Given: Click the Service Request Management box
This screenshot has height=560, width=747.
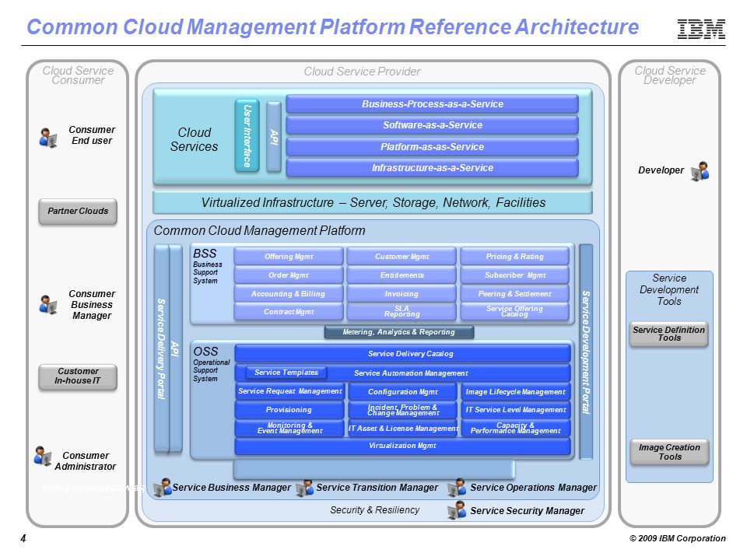Looking at the screenshot, I should click(289, 391).
